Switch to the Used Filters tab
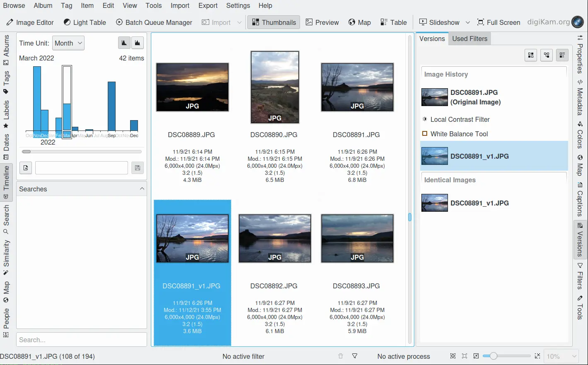The image size is (588, 365). [x=469, y=39]
